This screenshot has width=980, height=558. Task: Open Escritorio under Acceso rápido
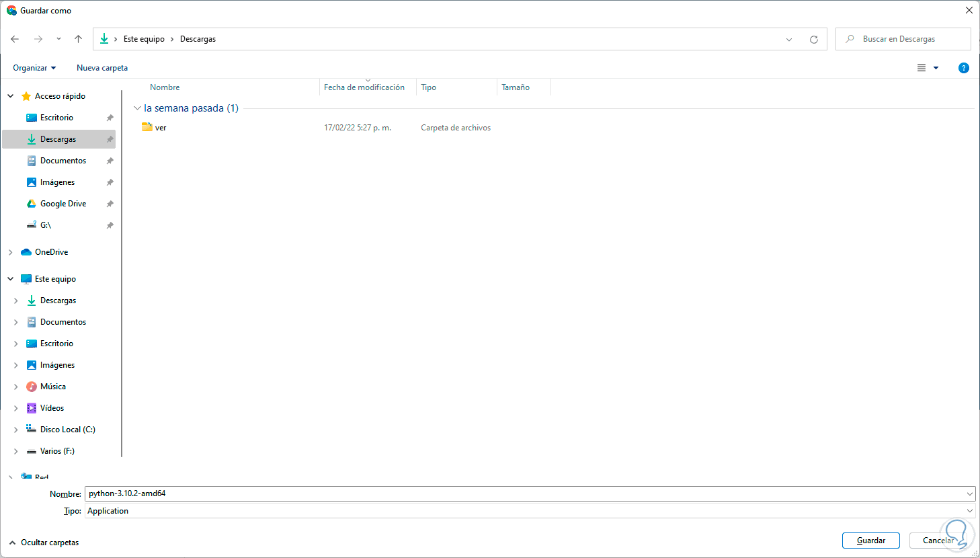pyautogui.click(x=56, y=118)
